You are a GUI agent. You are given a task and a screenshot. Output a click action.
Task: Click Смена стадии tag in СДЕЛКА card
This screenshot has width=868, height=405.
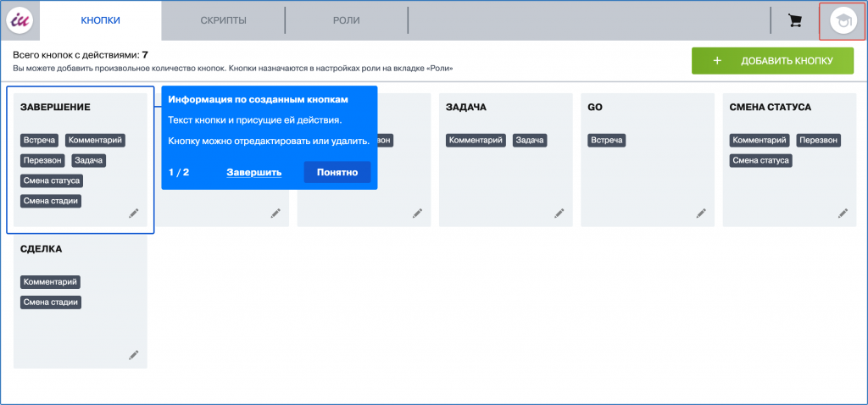point(51,302)
